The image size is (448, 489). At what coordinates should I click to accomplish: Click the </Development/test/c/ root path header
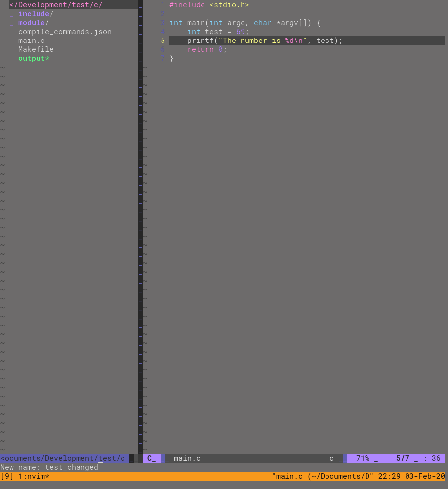point(56,5)
